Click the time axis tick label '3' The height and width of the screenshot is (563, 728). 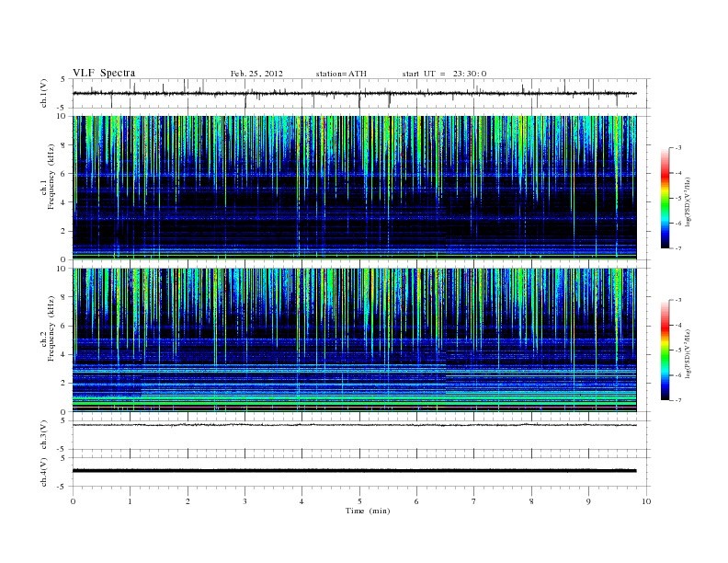(245, 501)
